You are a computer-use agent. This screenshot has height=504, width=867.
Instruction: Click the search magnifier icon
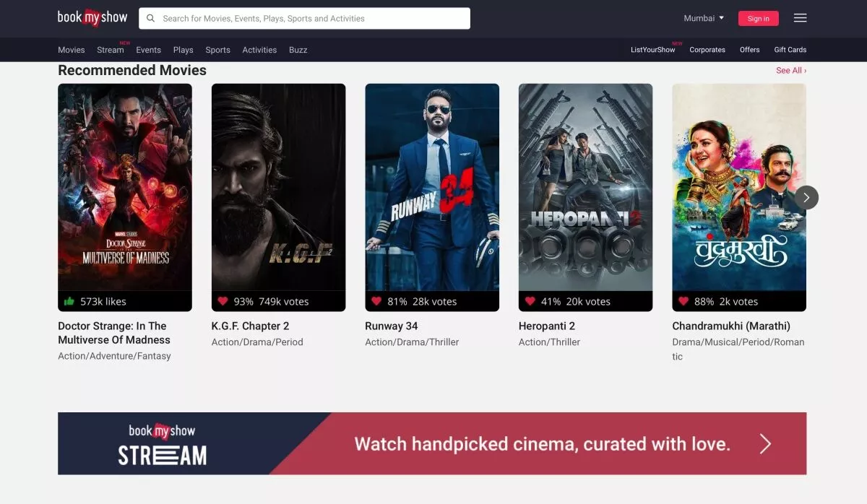(x=151, y=18)
